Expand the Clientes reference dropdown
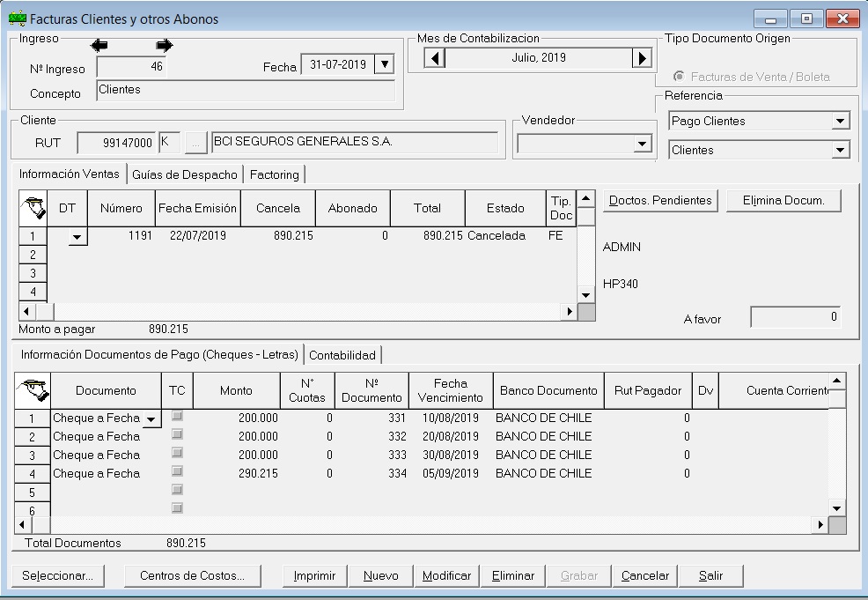 point(841,150)
